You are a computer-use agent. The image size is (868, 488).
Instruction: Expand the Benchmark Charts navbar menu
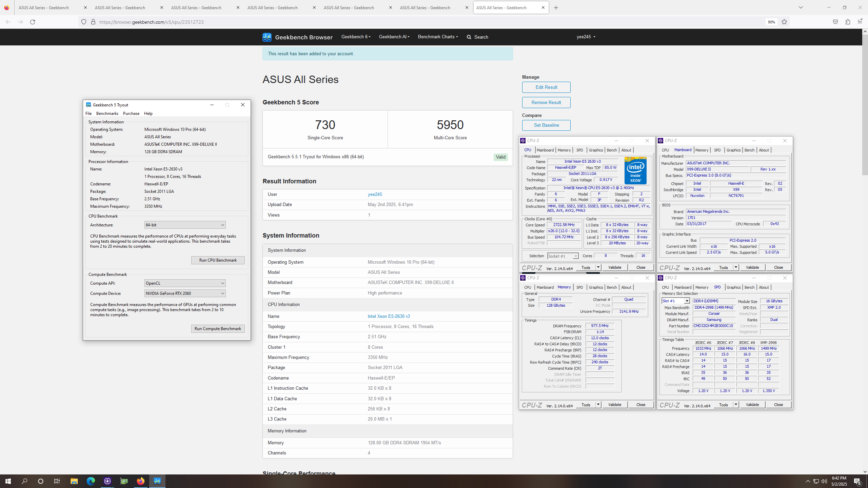tap(438, 37)
